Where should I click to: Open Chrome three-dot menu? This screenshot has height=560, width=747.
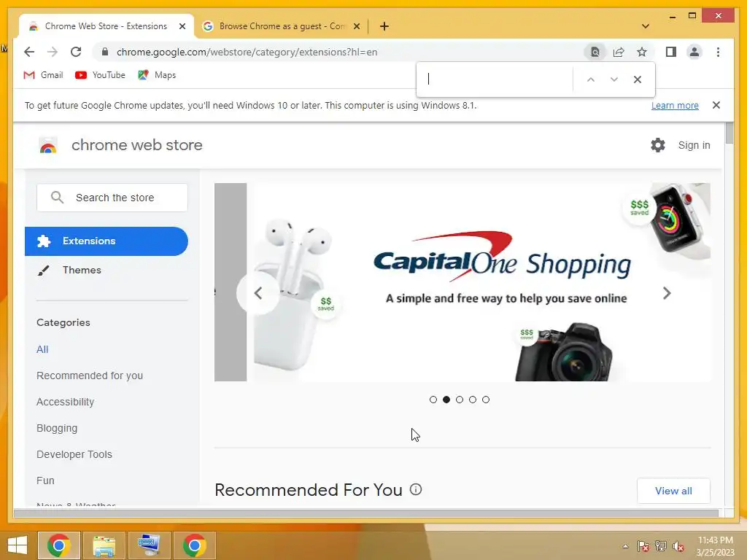coord(718,52)
